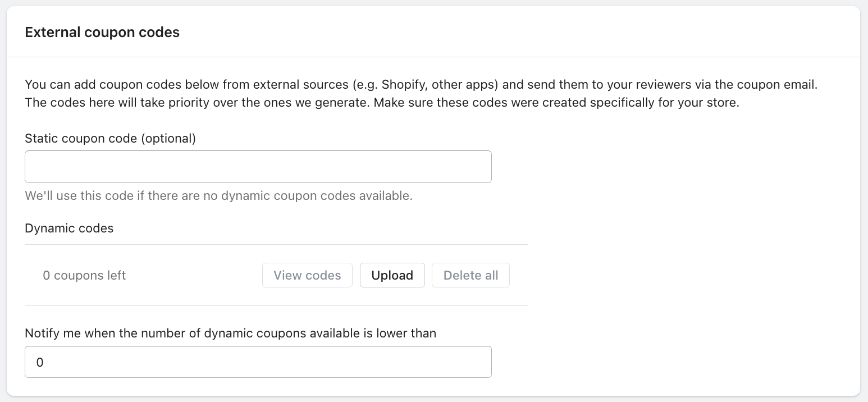Click the Static coupon code input field
868x402 pixels.
click(258, 167)
